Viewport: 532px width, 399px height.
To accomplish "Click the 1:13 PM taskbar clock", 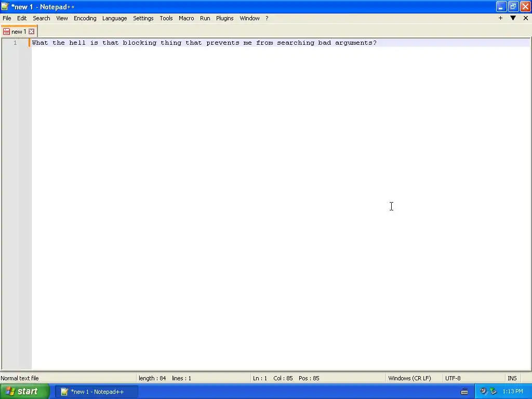I will click(513, 392).
